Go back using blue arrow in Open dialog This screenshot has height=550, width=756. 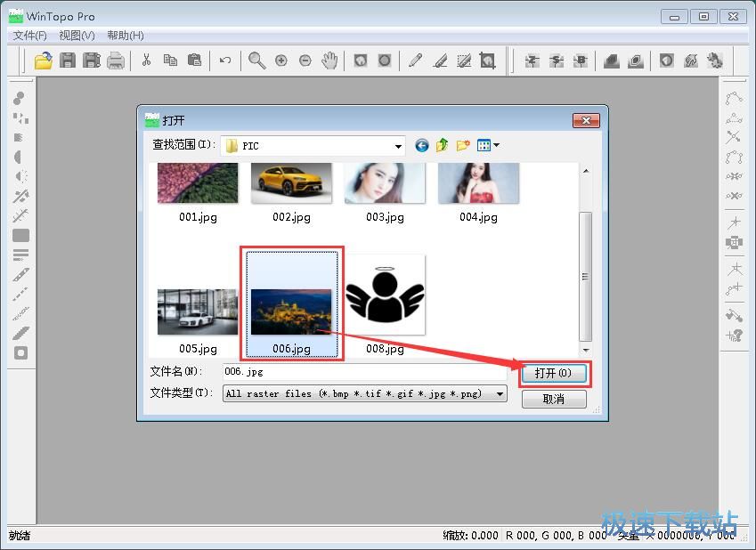[422, 145]
